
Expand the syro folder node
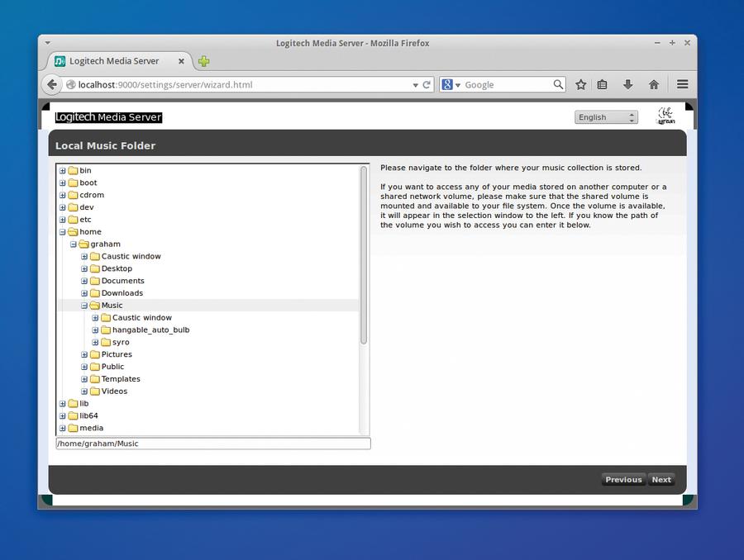(x=95, y=342)
